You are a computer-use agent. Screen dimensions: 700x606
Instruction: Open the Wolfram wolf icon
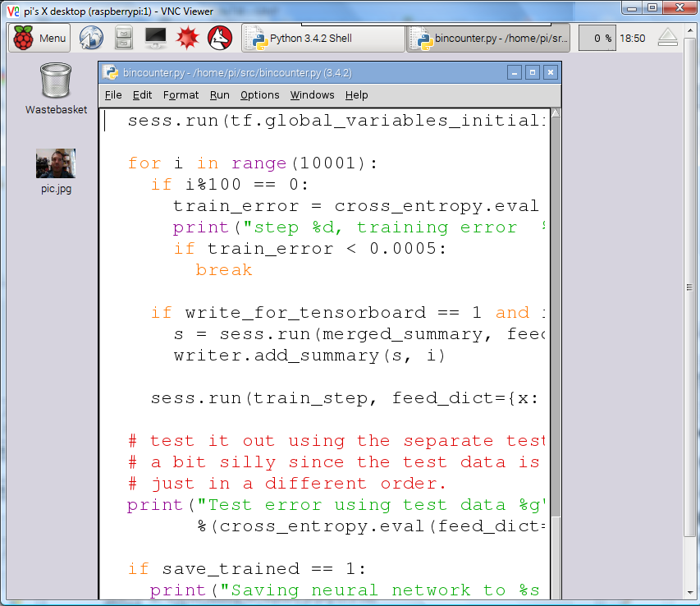click(219, 38)
